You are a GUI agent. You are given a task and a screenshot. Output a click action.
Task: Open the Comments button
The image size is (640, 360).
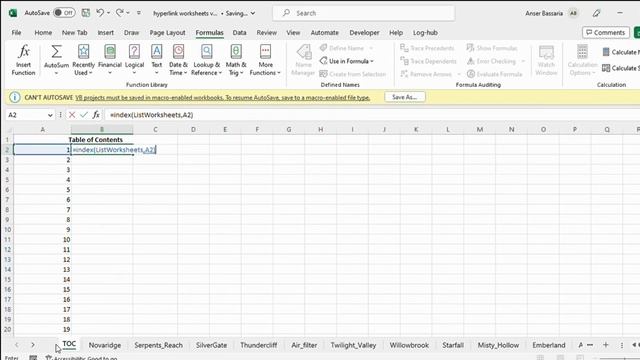click(606, 33)
